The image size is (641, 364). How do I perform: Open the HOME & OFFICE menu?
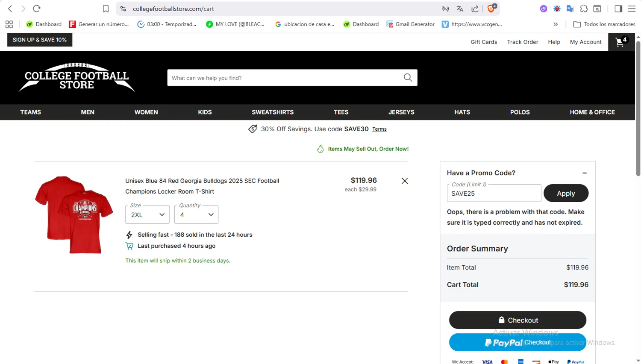click(592, 112)
